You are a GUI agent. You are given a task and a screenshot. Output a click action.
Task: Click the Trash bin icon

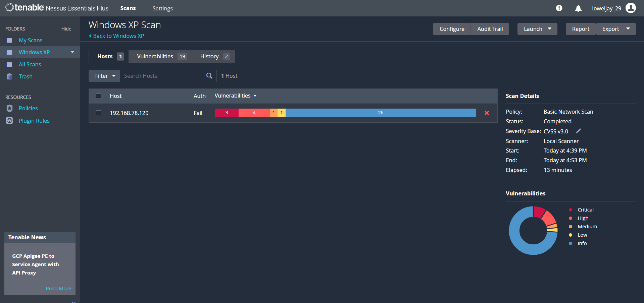coord(9,76)
